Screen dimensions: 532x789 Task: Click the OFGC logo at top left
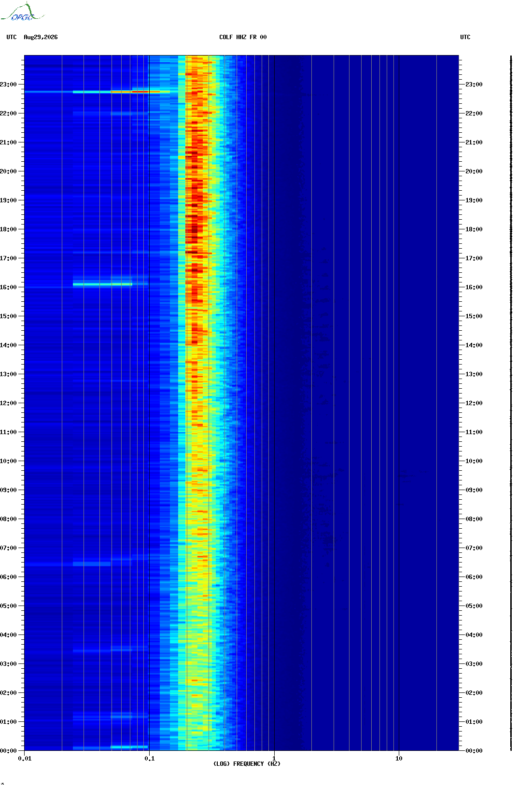[22, 12]
